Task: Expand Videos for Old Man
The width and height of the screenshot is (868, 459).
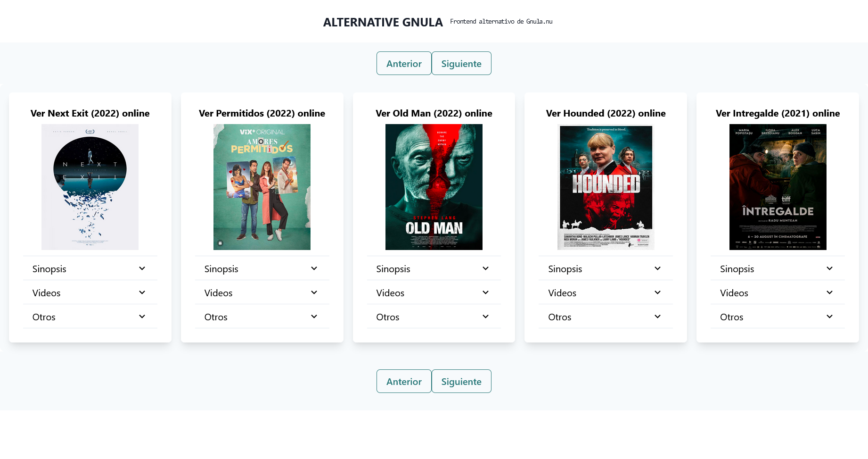Action: (434, 292)
